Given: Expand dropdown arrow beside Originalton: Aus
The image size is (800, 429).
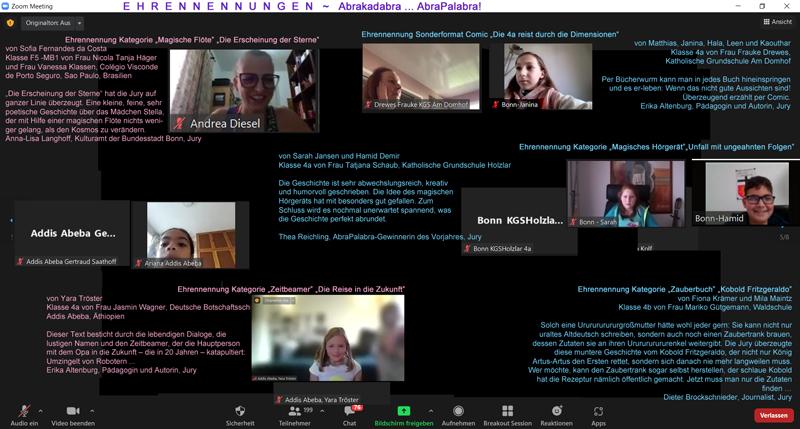Looking at the screenshot, I should (79, 23).
